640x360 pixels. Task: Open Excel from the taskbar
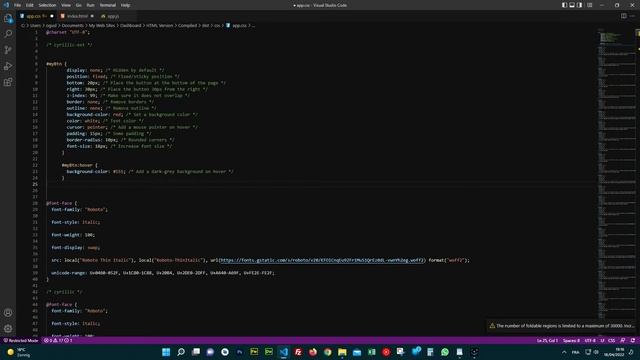(371, 352)
